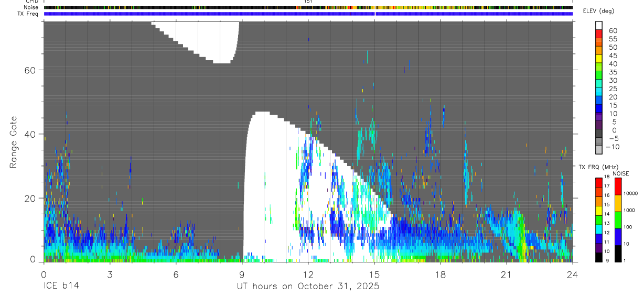The height and width of the screenshot is (297, 644).
Task: Click the red top segment of the NOISE color bar
Action: [618, 186]
